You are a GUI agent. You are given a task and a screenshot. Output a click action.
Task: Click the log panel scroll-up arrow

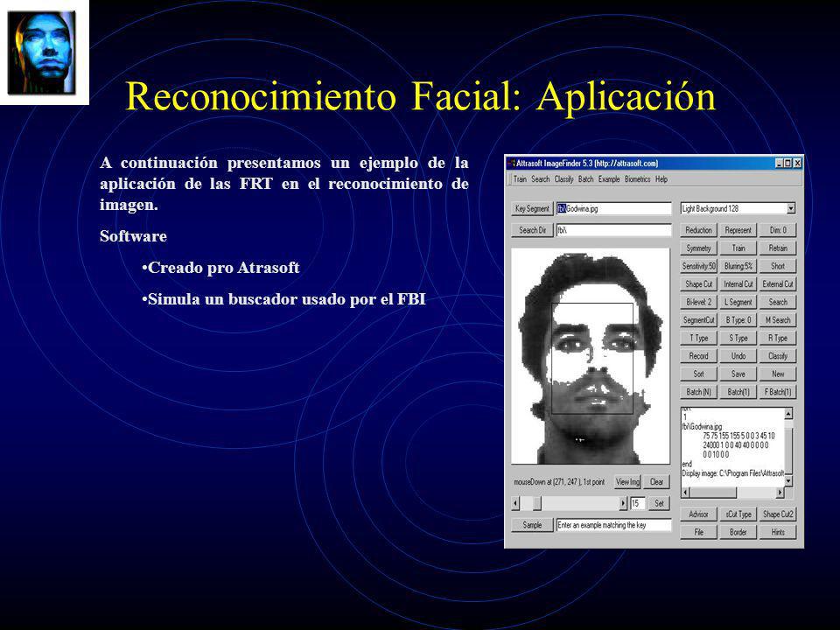(x=788, y=414)
